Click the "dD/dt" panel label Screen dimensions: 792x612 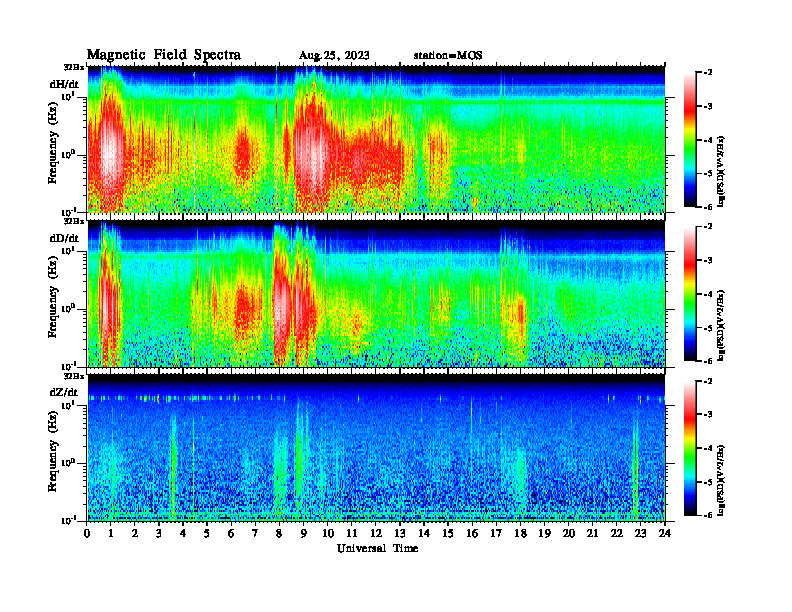(x=64, y=238)
